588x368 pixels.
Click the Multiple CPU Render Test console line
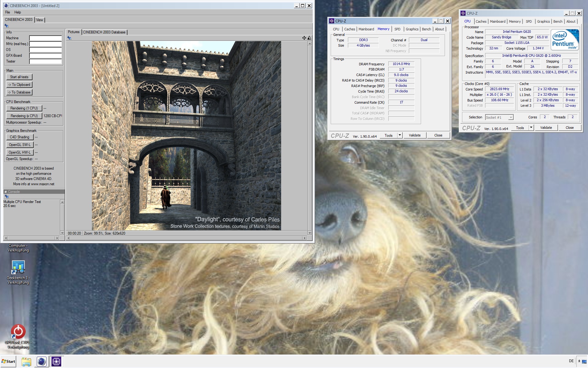[22, 202]
